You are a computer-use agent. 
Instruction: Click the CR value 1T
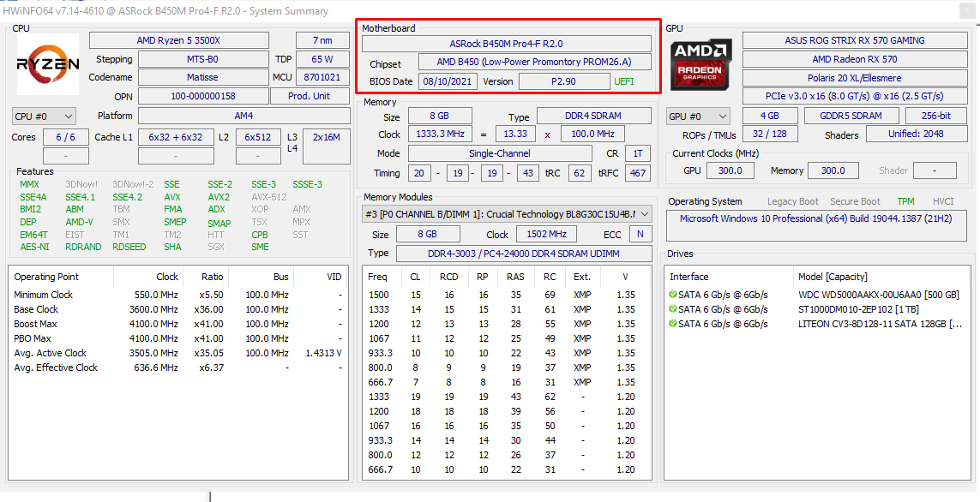click(x=638, y=153)
